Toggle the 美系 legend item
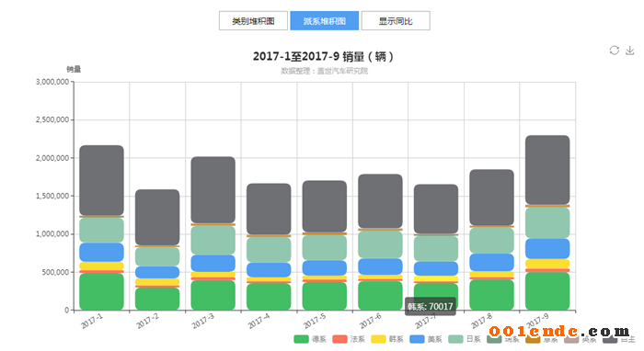The image size is (644, 351). pos(426,339)
